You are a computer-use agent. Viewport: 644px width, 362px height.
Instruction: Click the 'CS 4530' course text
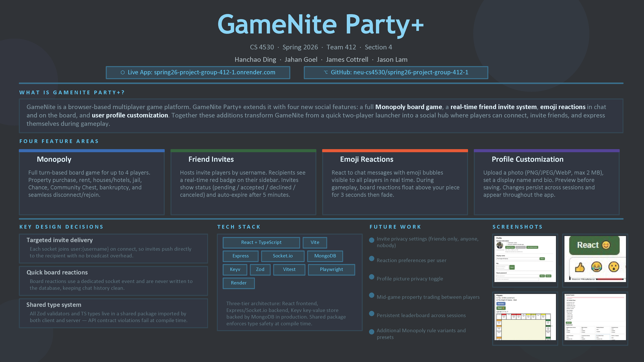coord(262,47)
